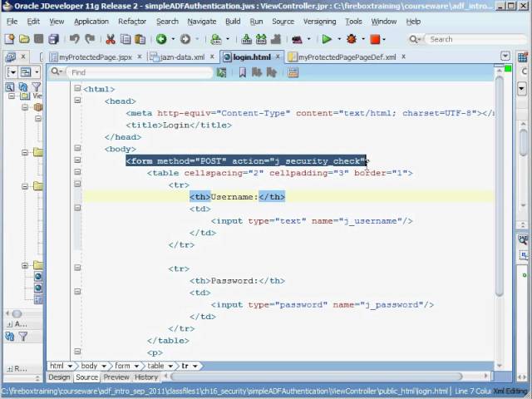
Task: Click the green Run play icon
Action: (x=327, y=39)
